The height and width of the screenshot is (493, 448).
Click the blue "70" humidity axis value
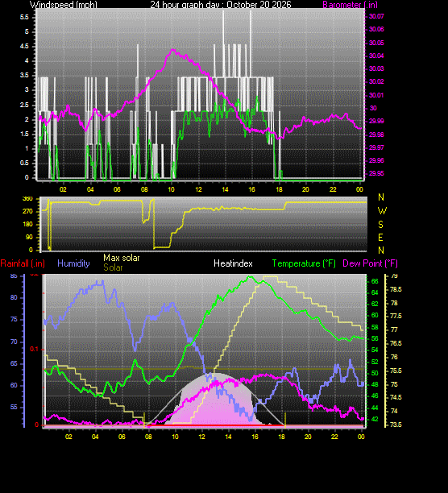(x=14, y=342)
